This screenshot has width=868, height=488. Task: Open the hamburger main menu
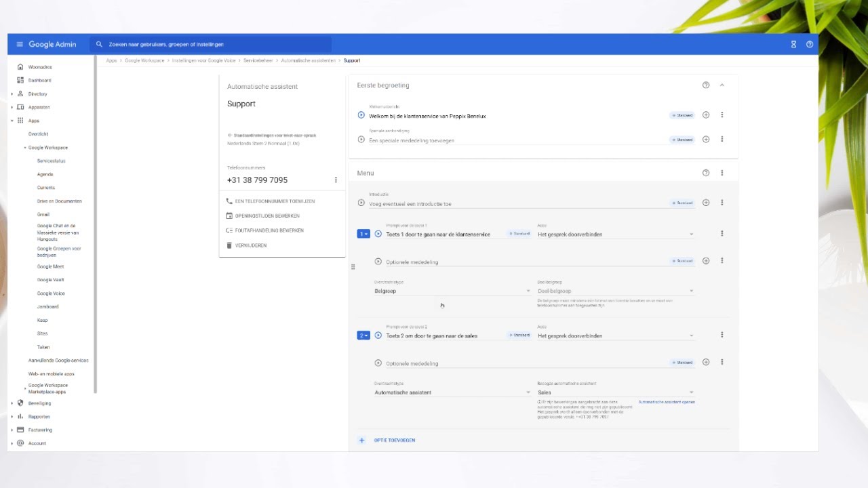click(x=20, y=44)
